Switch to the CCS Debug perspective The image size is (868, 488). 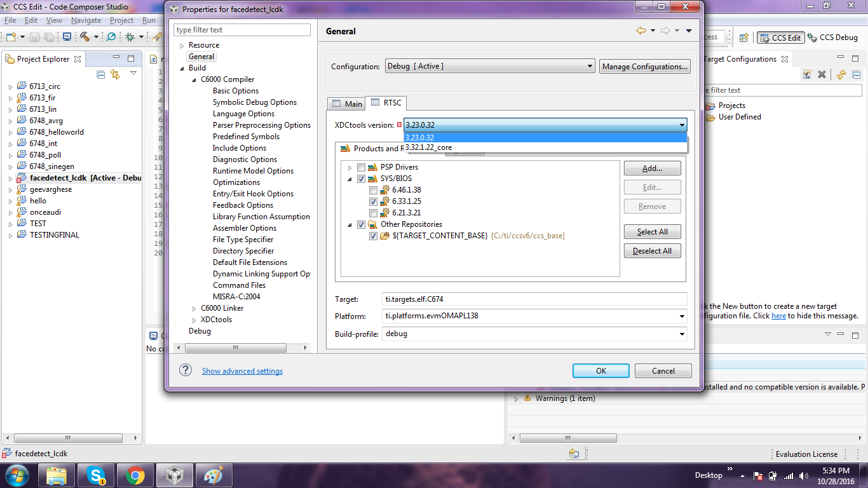coord(832,38)
